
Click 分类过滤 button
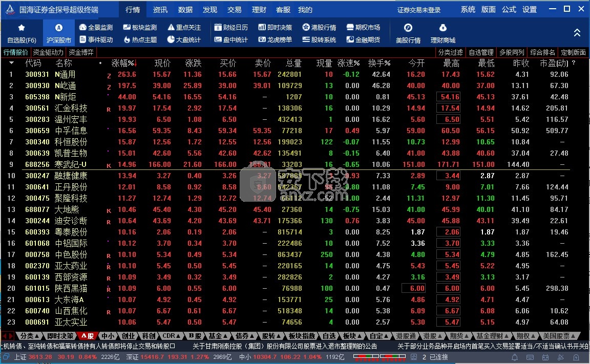[x=450, y=52]
